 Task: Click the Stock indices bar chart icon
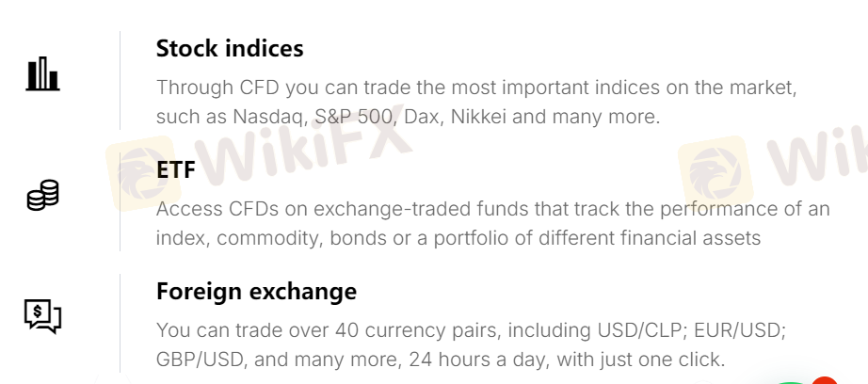42,73
